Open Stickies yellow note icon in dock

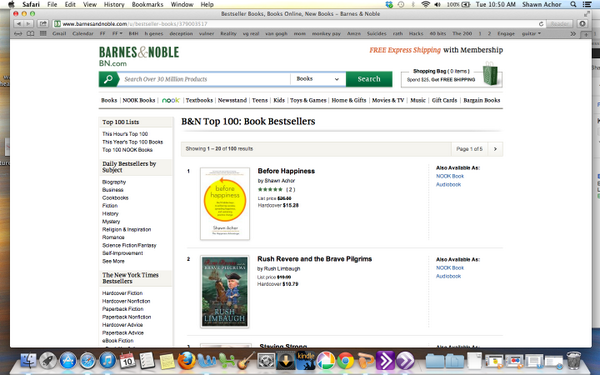(x=167, y=361)
